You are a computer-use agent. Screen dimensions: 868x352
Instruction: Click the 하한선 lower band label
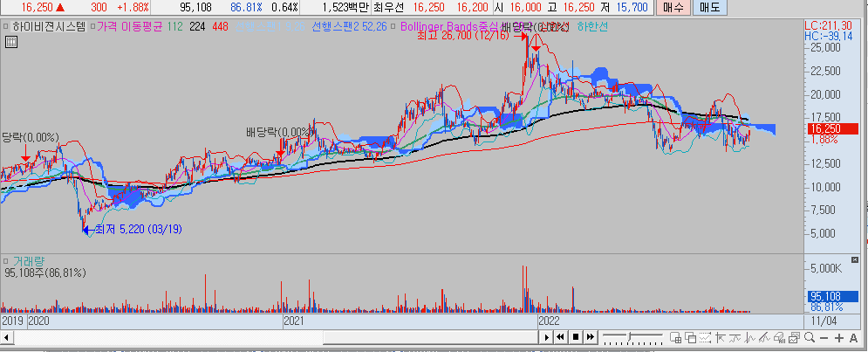(x=592, y=26)
